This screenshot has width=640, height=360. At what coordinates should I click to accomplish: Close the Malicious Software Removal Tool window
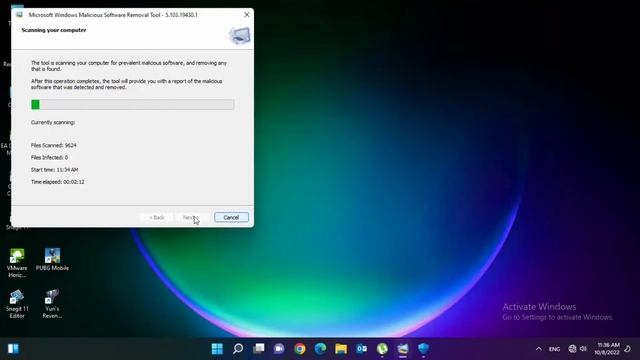click(247, 15)
